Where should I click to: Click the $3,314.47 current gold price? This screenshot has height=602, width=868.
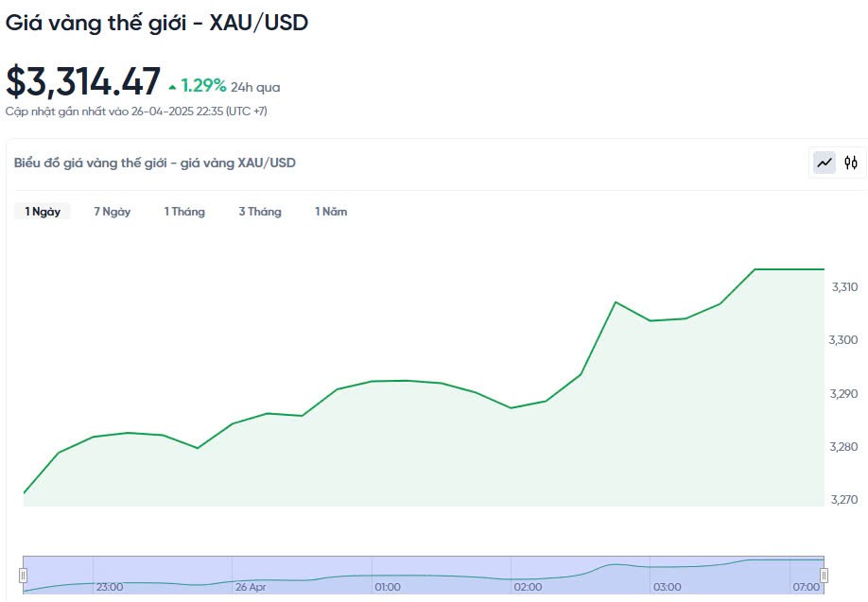[83, 81]
